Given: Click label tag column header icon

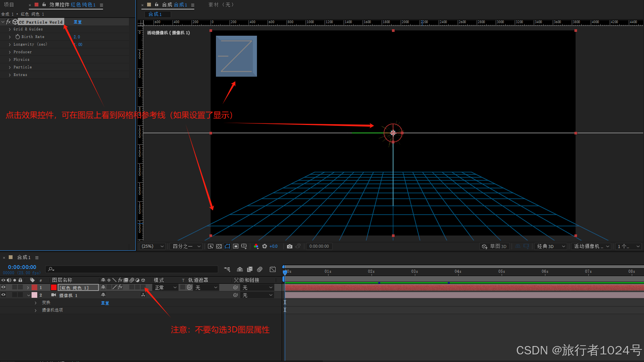Looking at the screenshot, I should point(32,280).
